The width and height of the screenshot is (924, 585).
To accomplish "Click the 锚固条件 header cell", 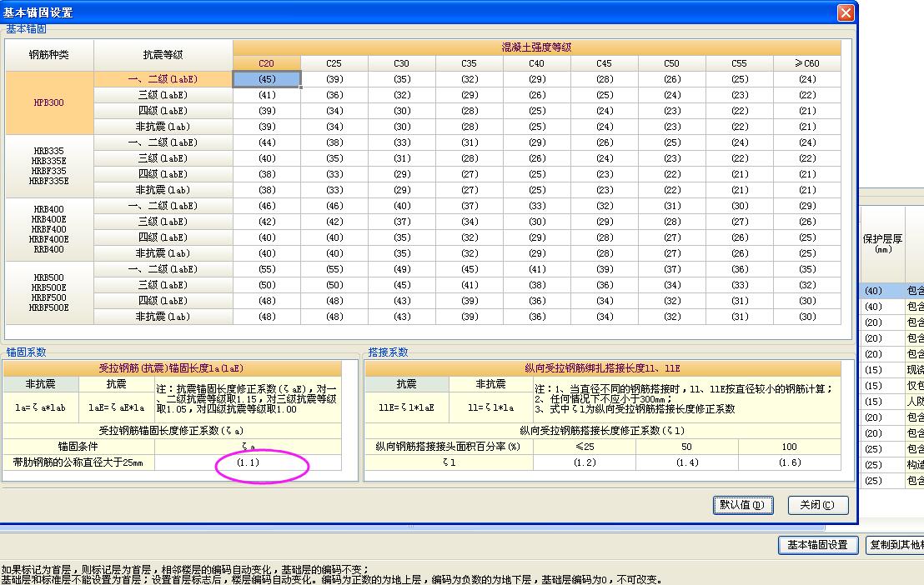I will click(x=78, y=447).
